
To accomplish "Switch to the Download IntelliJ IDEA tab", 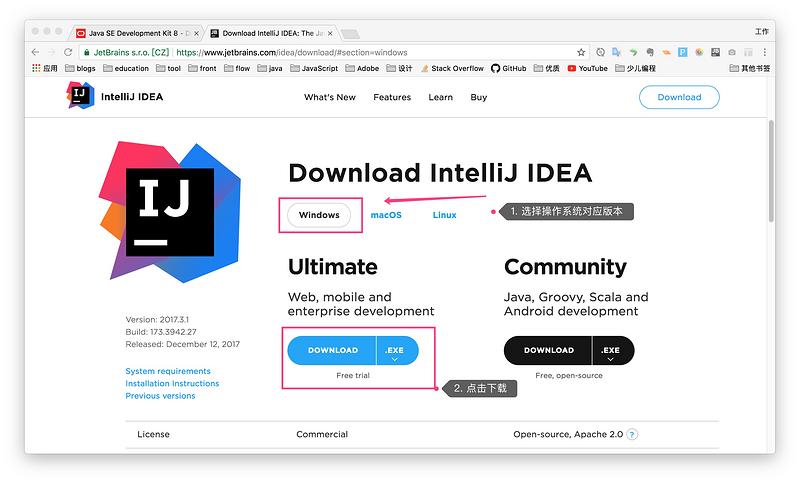I will coord(271,33).
